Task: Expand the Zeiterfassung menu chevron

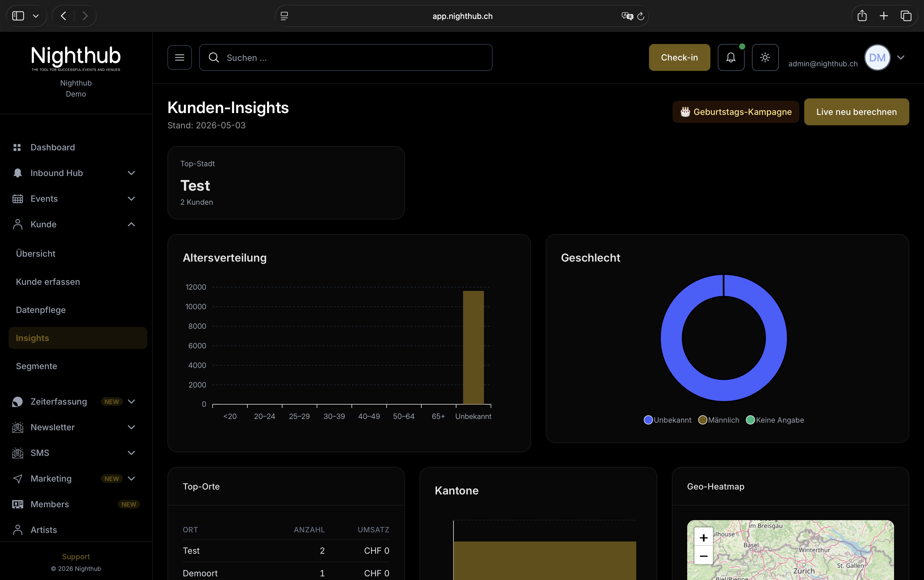Action: coord(131,402)
